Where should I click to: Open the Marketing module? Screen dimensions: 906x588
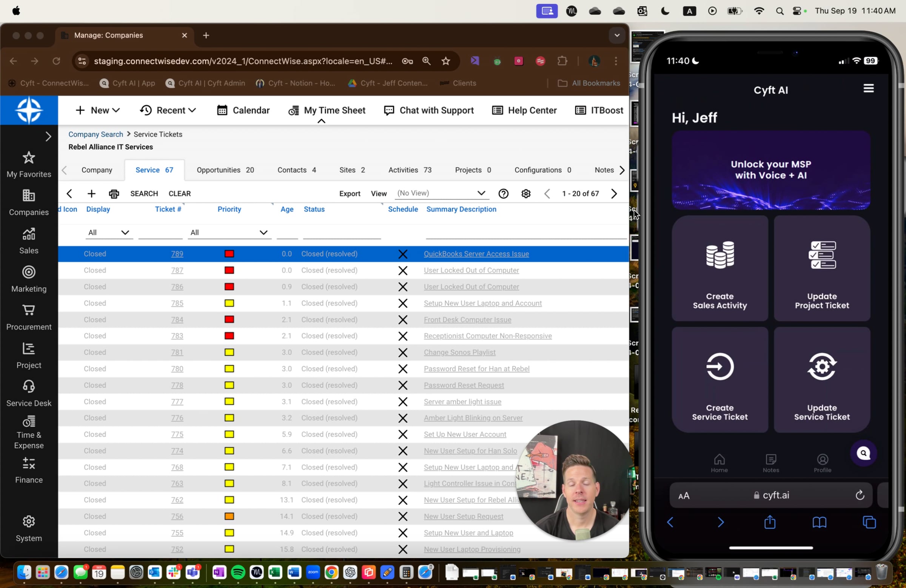point(29,279)
